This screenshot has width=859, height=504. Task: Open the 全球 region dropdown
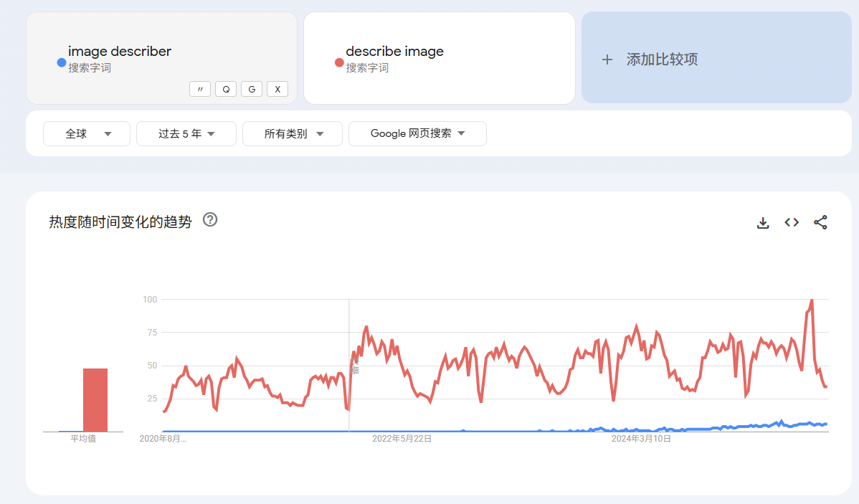click(87, 133)
